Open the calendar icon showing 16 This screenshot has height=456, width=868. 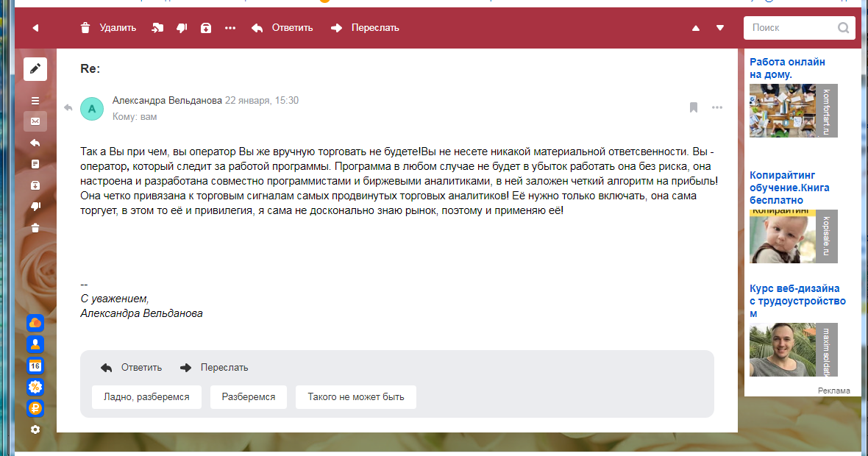[35, 366]
